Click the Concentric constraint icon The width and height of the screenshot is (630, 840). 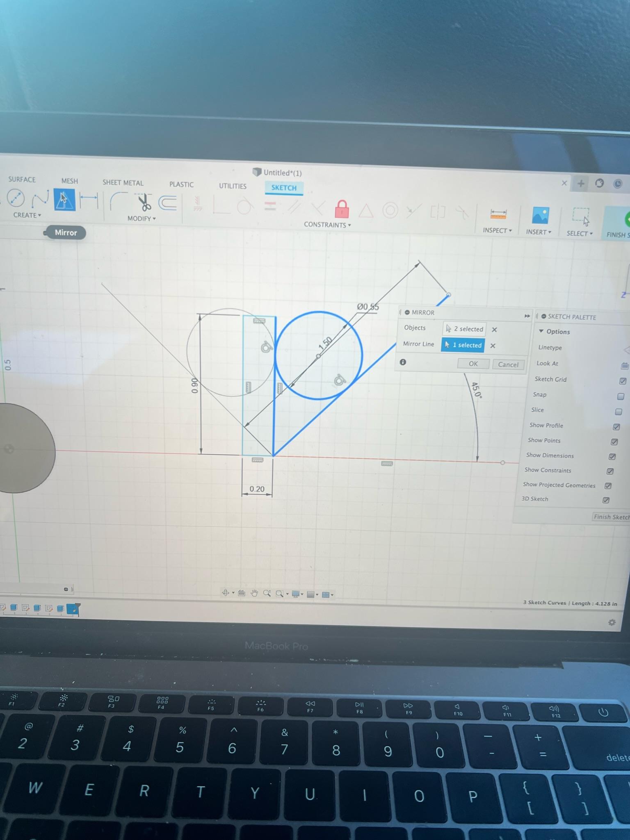pos(390,211)
